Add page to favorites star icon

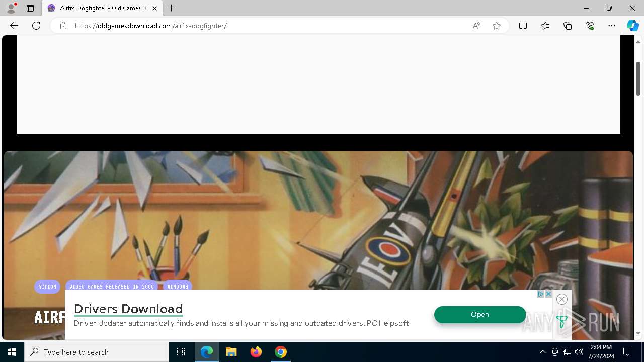point(497,26)
